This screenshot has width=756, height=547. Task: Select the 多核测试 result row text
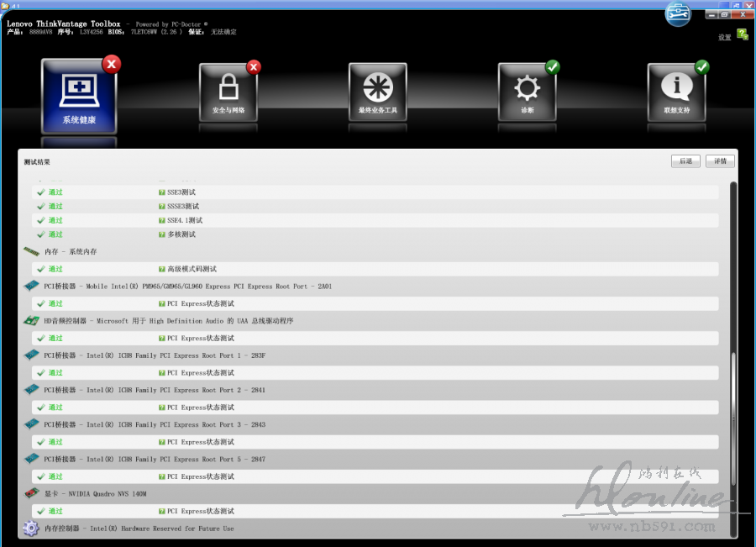coord(181,234)
